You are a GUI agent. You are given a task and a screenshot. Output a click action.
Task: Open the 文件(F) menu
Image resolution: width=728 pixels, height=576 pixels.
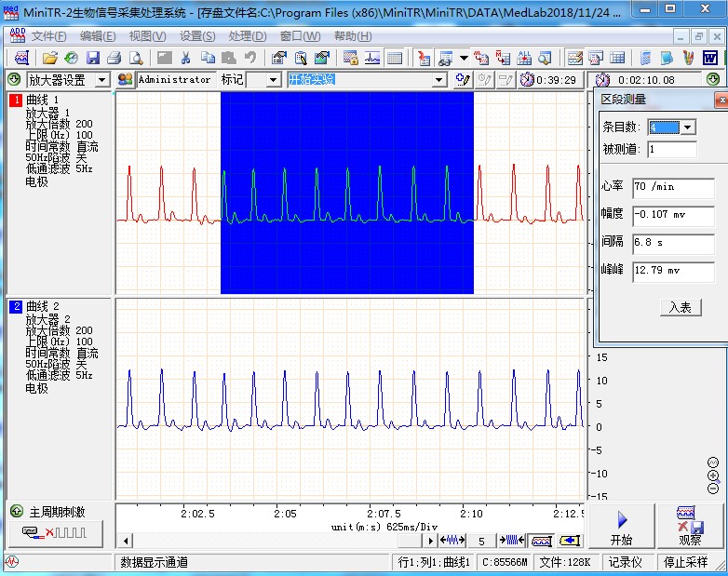pyautogui.click(x=48, y=36)
